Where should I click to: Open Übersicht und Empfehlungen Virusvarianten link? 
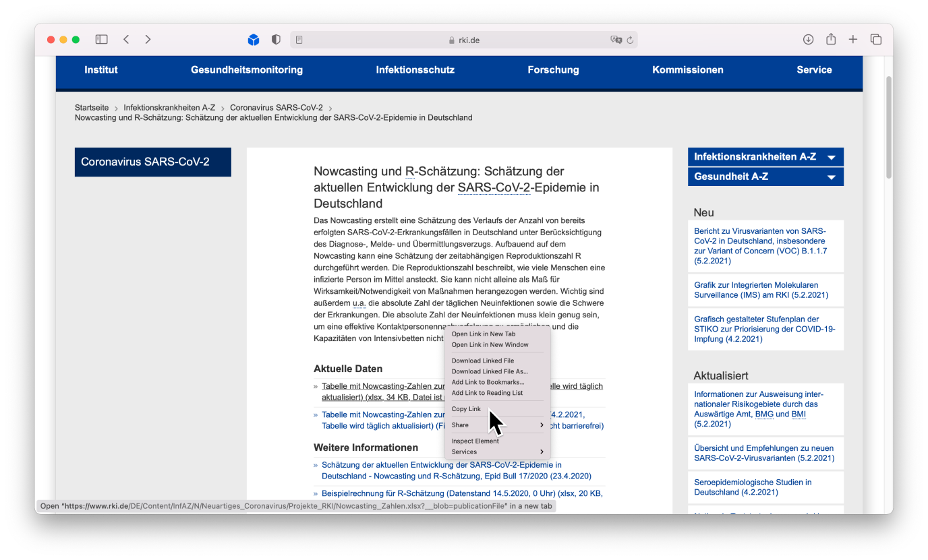click(764, 453)
